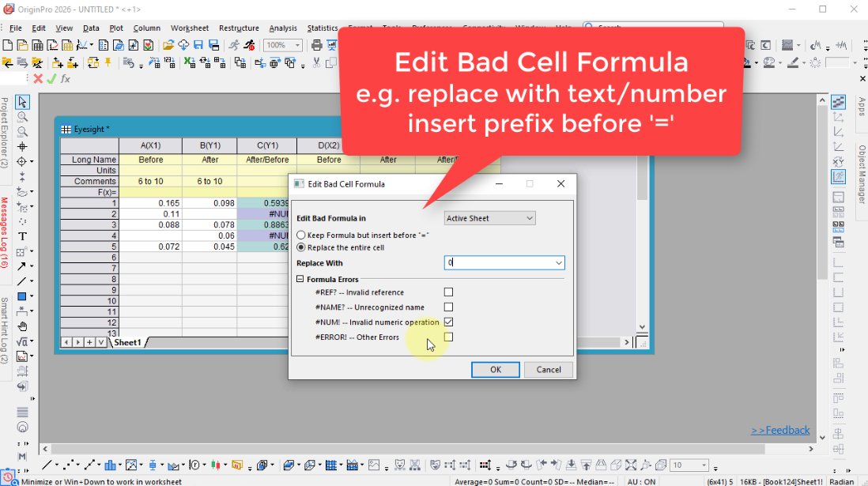868x486 pixels.
Task: Check the #ERROR! Other Errors checkbox
Action: pyautogui.click(x=448, y=337)
